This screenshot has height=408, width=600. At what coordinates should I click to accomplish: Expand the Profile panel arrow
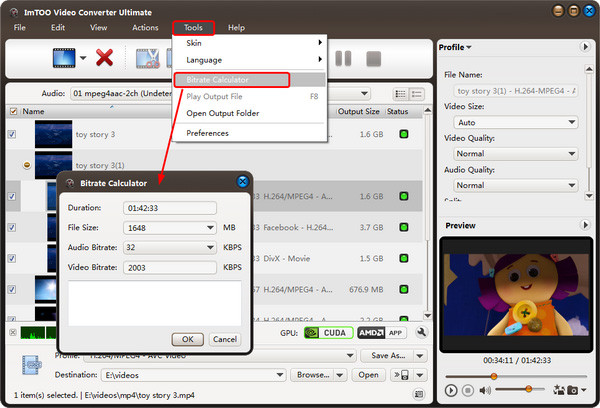coord(585,47)
